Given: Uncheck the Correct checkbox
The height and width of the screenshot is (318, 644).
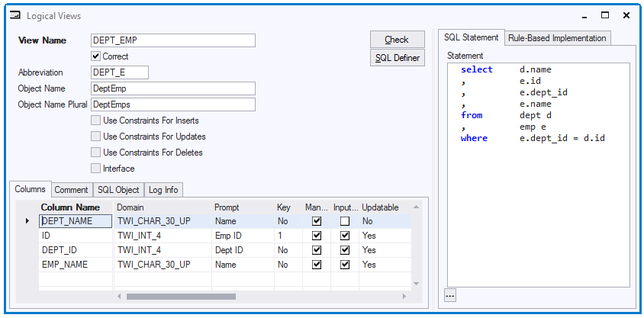Looking at the screenshot, I should (95, 56).
